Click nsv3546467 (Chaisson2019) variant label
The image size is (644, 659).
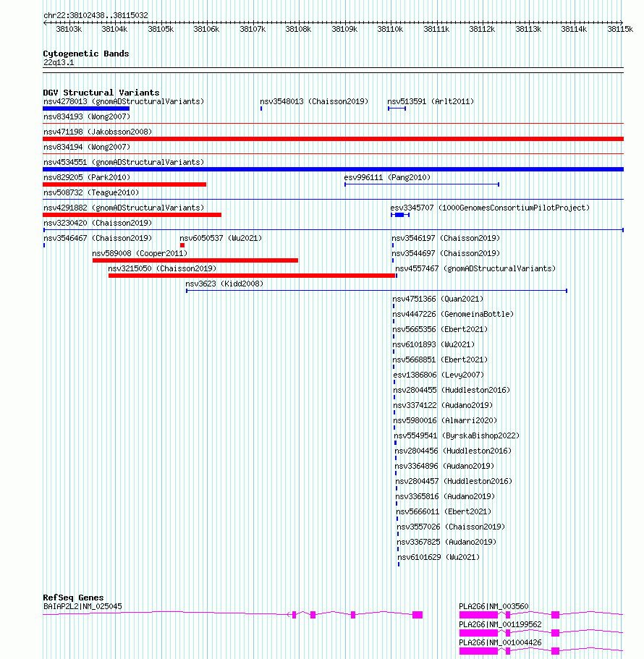pos(98,238)
